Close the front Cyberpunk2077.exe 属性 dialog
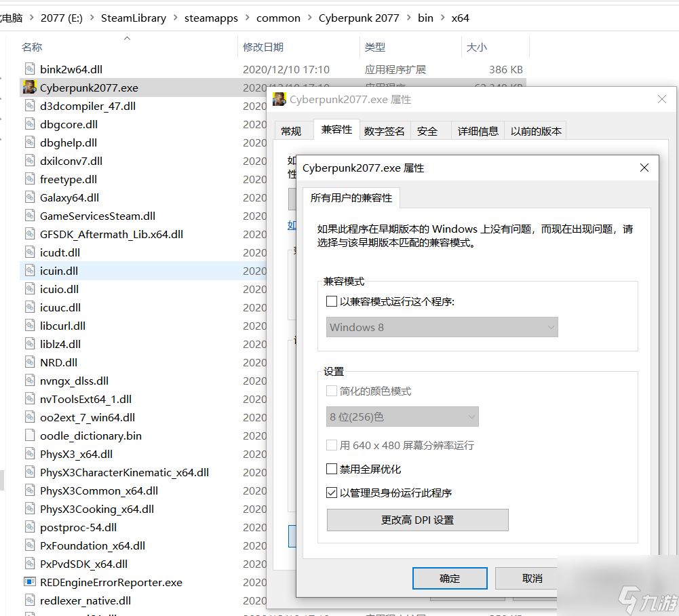 click(x=644, y=168)
